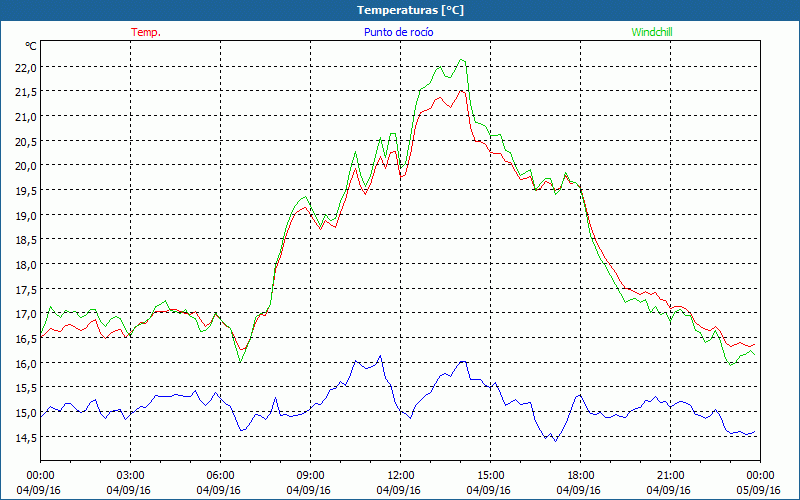Image resolution: width=800 pixels, height=500 pixels.
Task: Click the 18,5 y-axis value
Action: pyautogui.click(x=26, y=240)
